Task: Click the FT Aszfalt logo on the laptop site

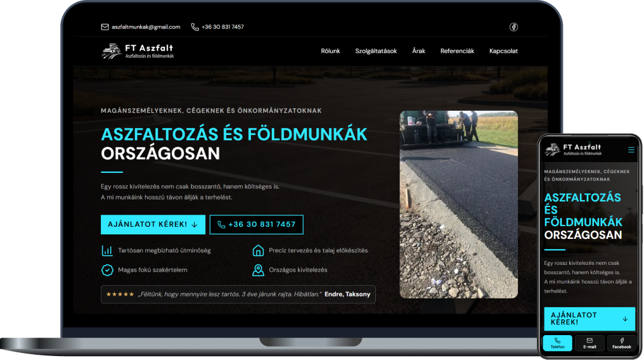Action: [x=137, y=51]
